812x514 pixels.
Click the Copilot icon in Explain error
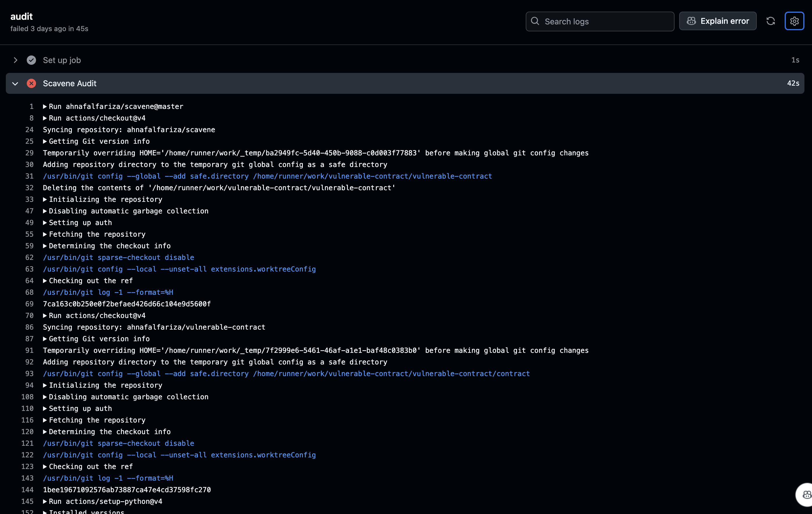(x=691, y=21)
